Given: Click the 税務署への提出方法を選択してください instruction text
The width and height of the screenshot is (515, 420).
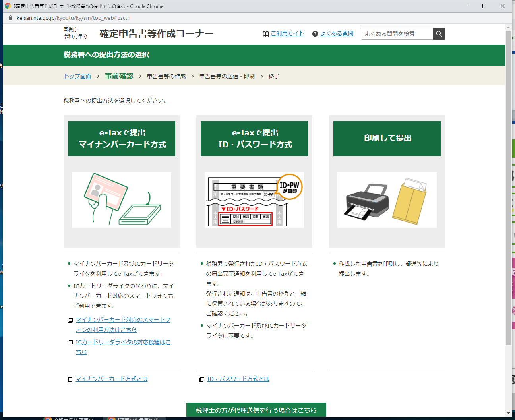Looking at the screenshot, I should 116,101.
